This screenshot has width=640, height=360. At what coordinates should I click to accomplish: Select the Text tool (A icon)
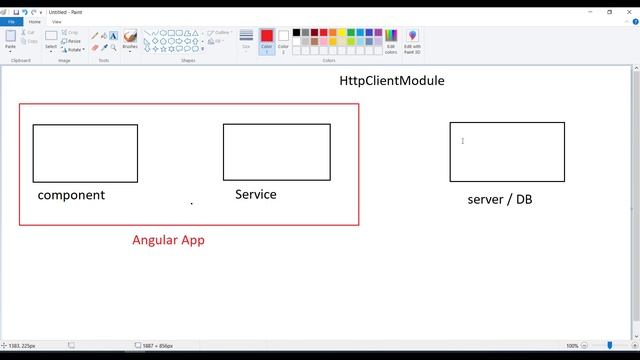point(113,36)
